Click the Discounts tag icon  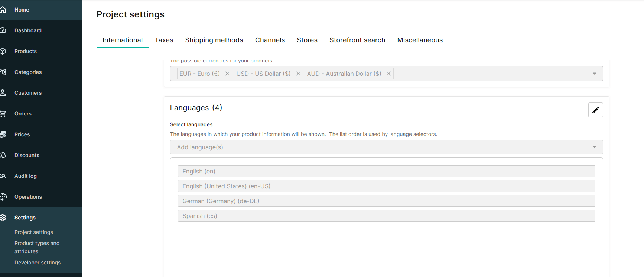[3, 155]
